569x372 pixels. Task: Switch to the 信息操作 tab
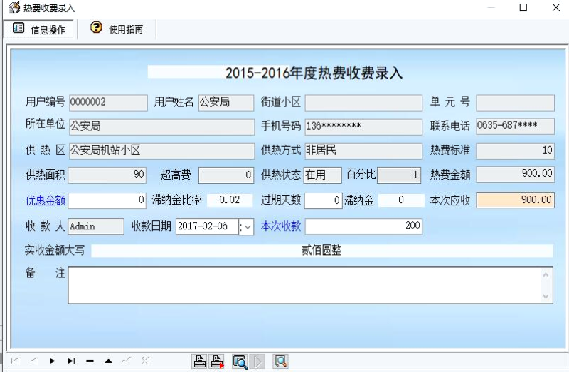click(x=39, y=29)
